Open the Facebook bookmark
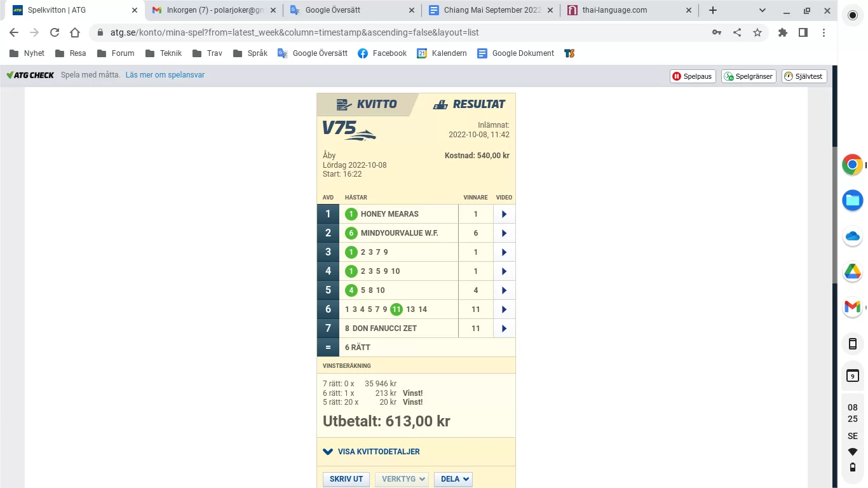 pos(382,53)
